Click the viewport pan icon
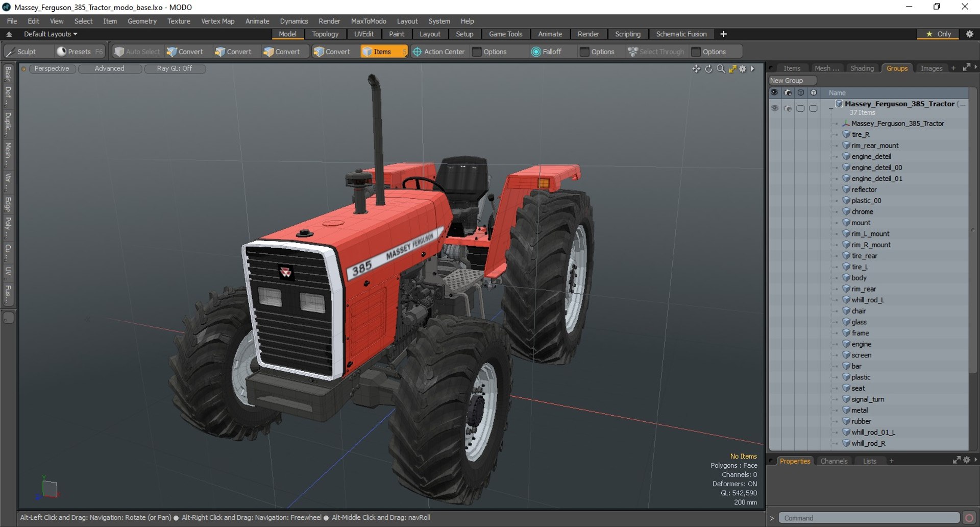Screen dimensions: 980x527 click(696, 69)
